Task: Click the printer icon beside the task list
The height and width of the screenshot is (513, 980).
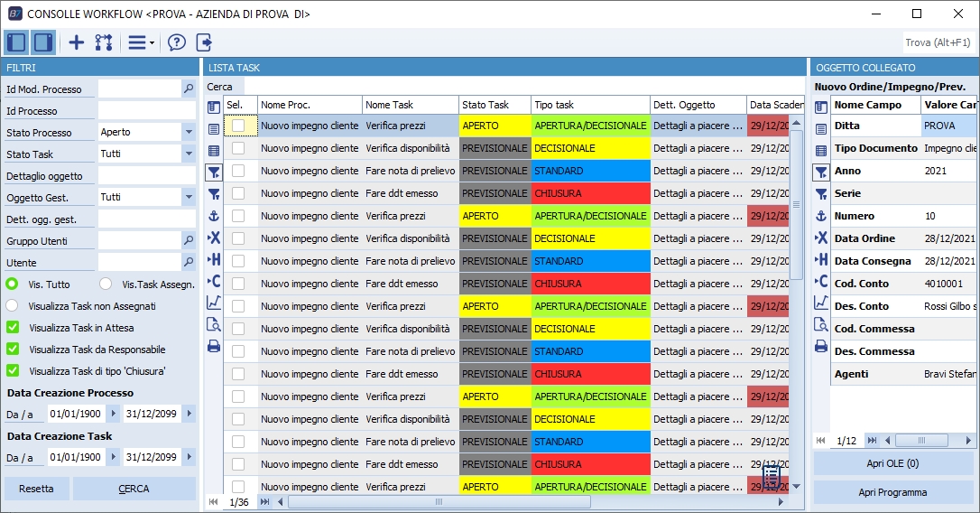Action: [214, 346]
